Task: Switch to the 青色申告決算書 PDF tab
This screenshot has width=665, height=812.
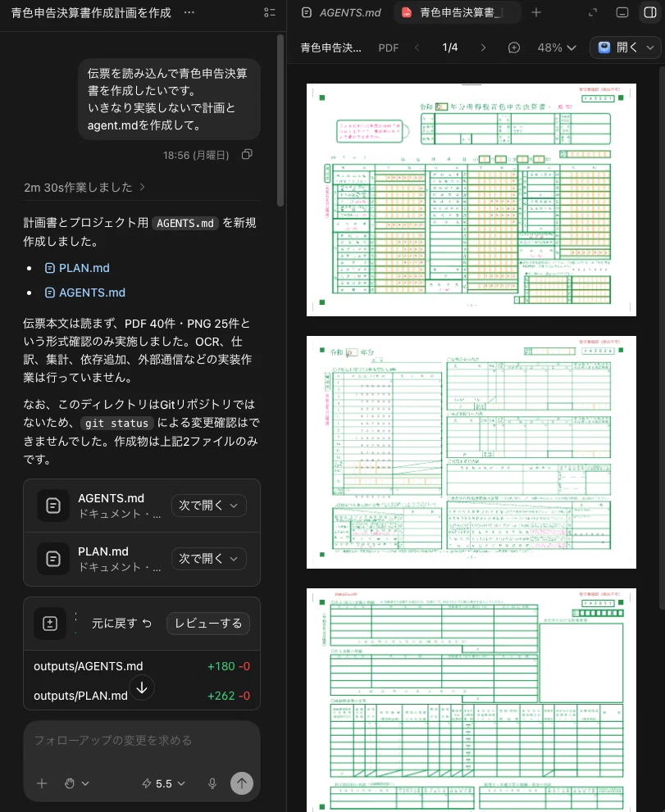Action: tap(458, 12)
